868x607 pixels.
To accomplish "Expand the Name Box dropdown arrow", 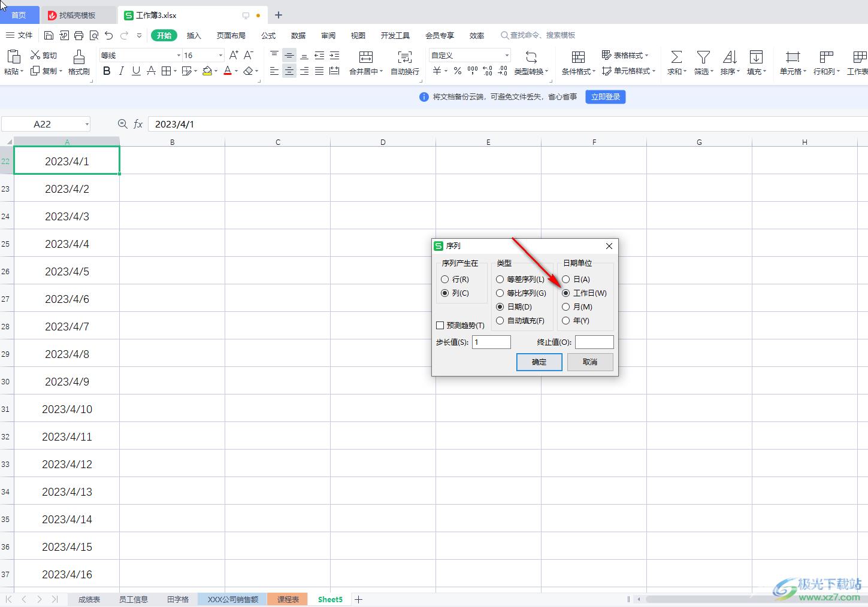I will point(87,124).
